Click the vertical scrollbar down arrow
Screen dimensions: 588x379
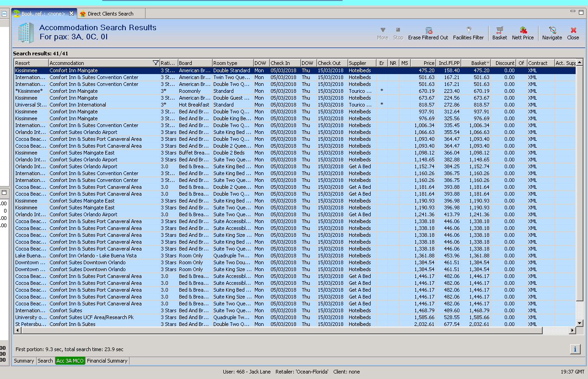(579, 323)
